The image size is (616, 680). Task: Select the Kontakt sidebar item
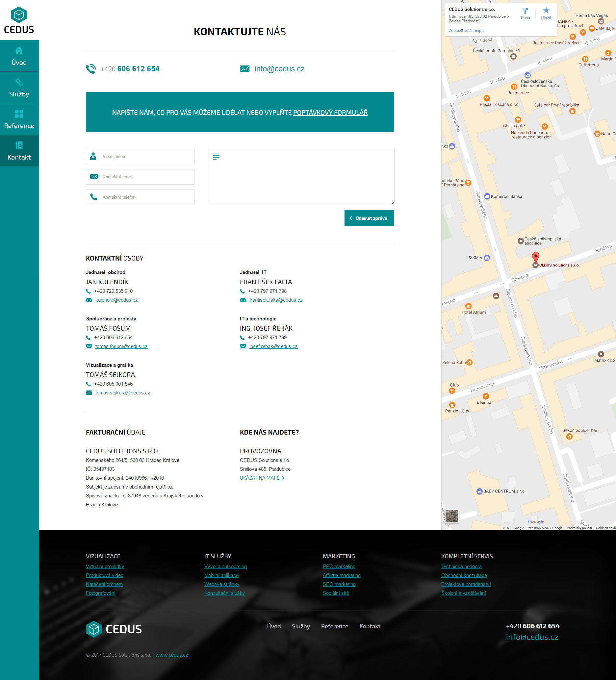point(19,151)
